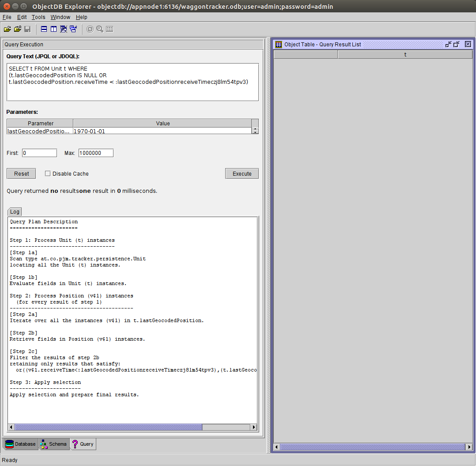Image resolution: width=476 pixels, height=466 pixels.
Task: Click the Open remote connection icon
Action: click(18, 29)
